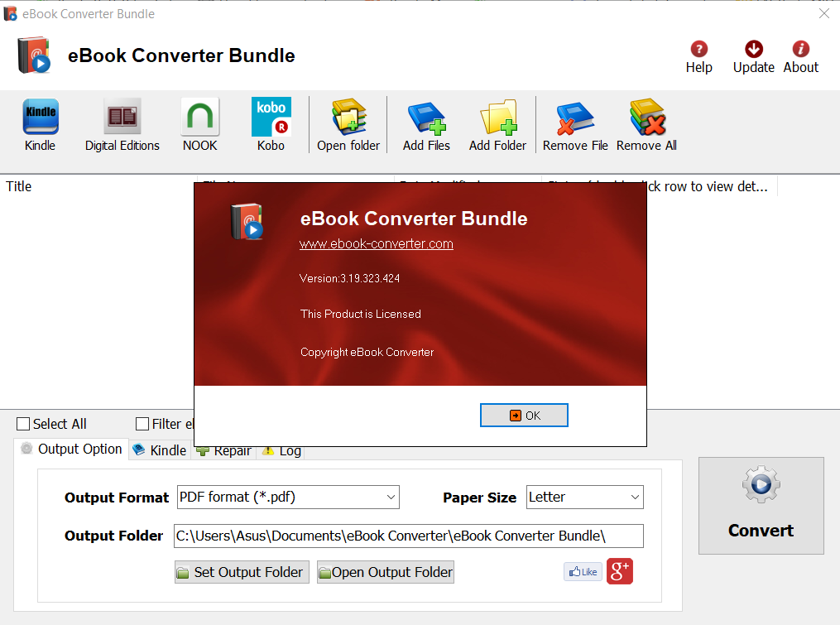Click the Output Folder path field
The image size is (840, 625).
409,536
